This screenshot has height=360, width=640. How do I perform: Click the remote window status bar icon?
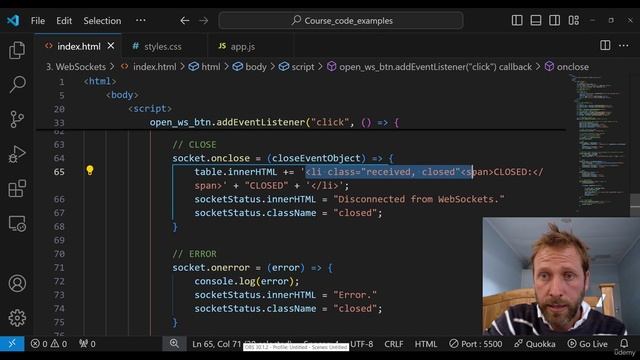click(12, 344)
